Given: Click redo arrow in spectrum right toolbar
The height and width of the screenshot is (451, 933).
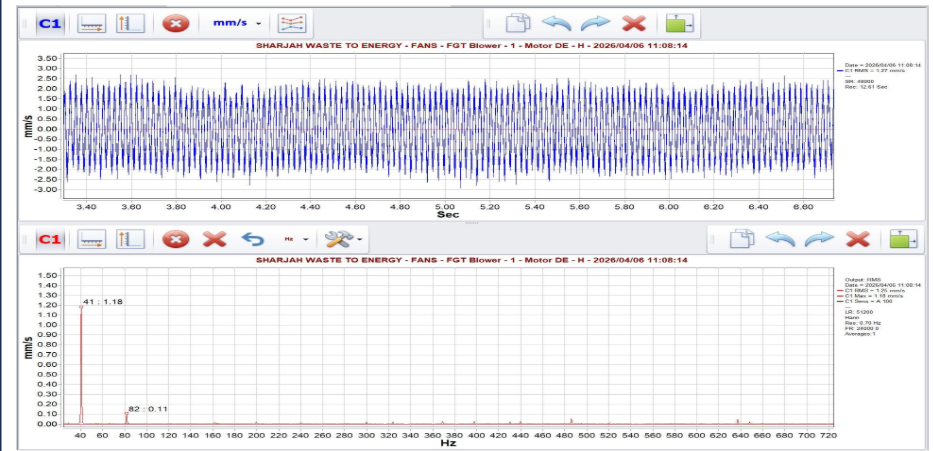Looking at the screenshot, I should click(819, 239).
